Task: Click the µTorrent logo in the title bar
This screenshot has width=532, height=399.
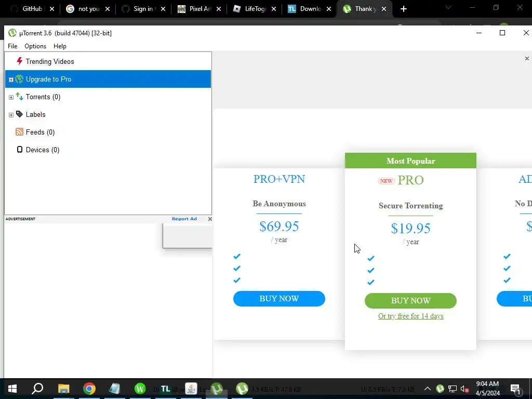Action: 12,33
